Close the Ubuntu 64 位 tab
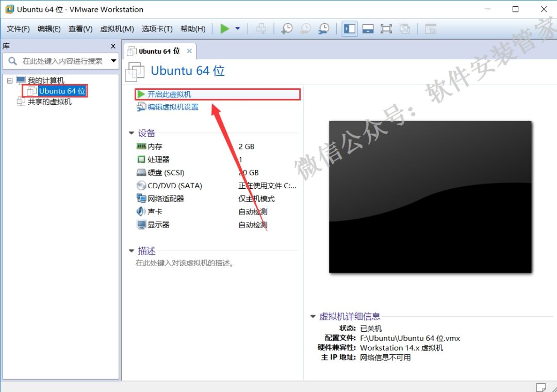The image size is (557, 392). (x=189, y=51)
